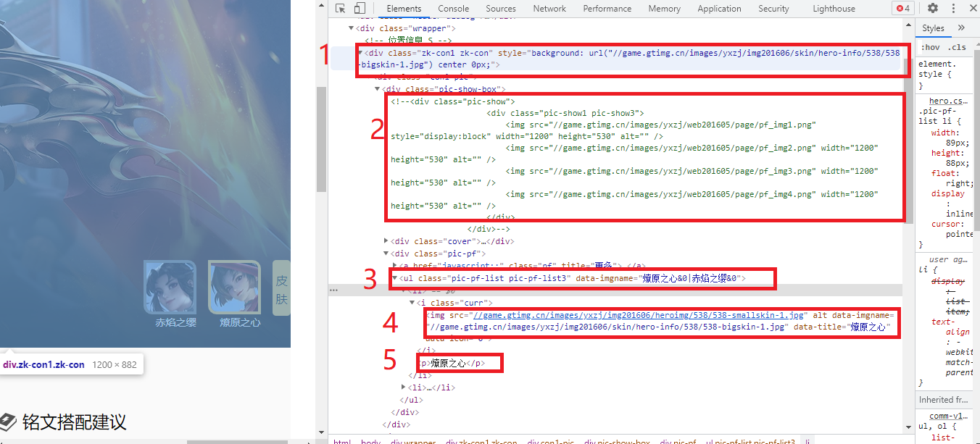Image resolution: width=980 pixels, height=444 pixels.
Task: Select body in the breadcrumb bar
Action: pyautogui.click(x=370, y=440)
